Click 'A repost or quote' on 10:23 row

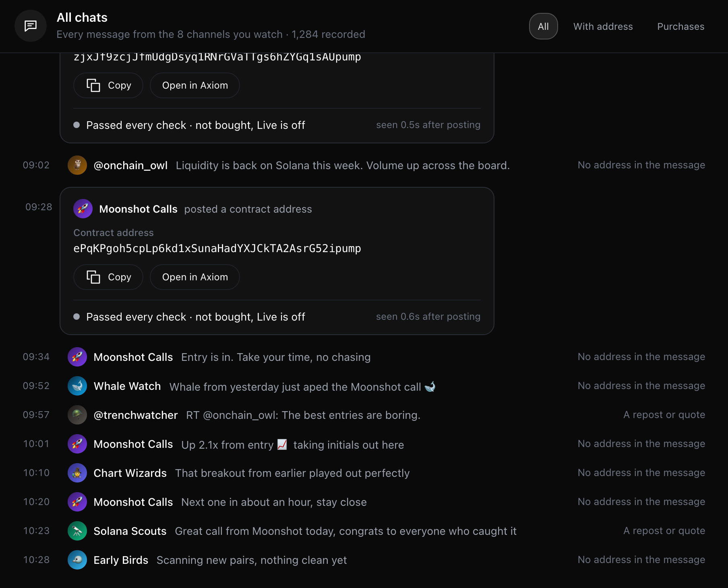point(664,531)
